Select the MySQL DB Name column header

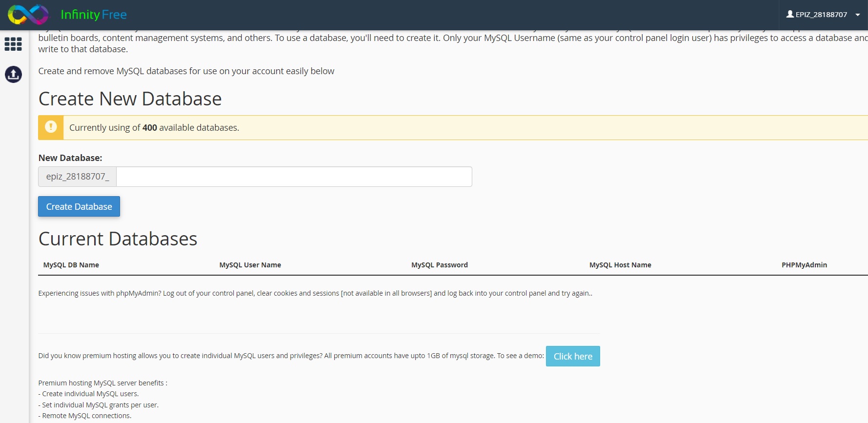pyautogui.click(x=71, y=265)
